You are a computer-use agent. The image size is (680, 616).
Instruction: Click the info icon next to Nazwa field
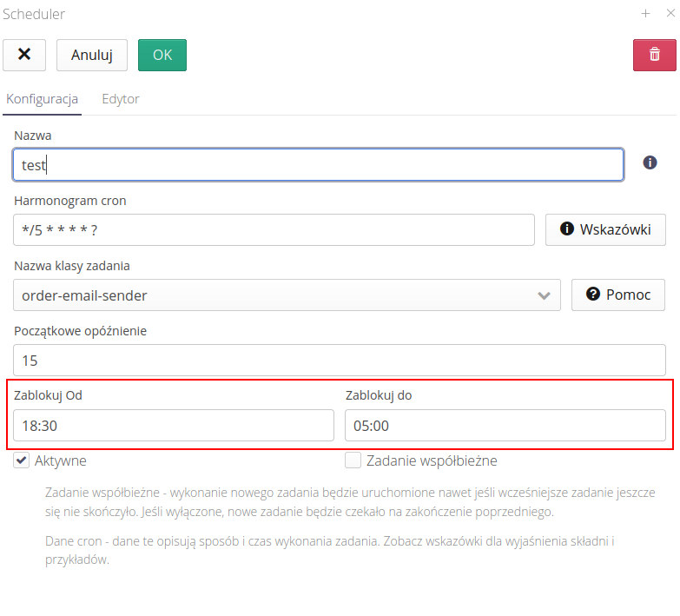[x=650, y=162]
